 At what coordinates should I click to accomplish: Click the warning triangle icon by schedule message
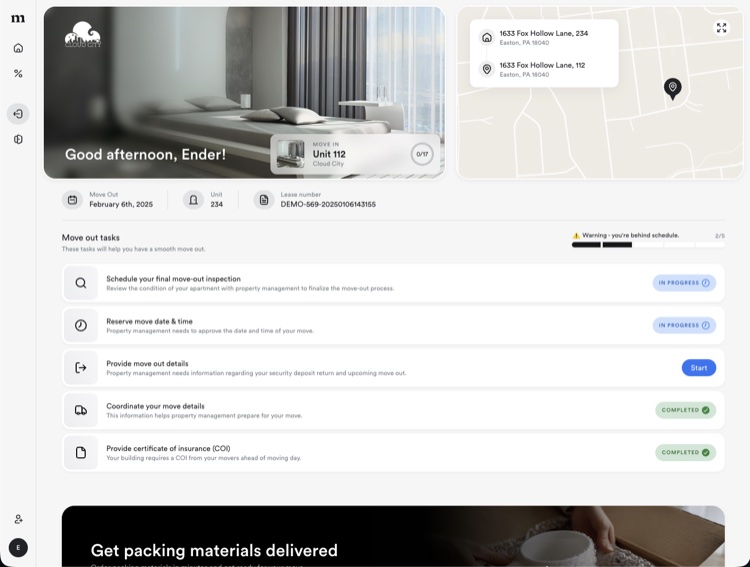pyautogui.click(x=576, y=235)
